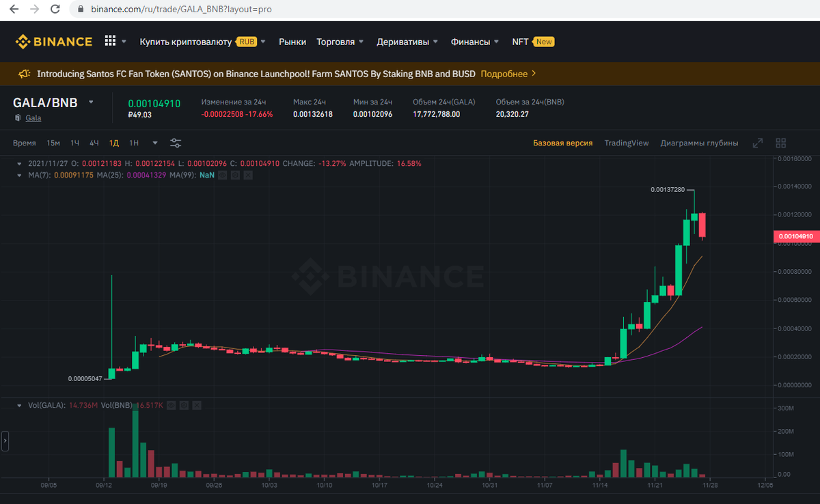The height and width of the screenshot is (504, 820).
Task: Click the 24h max value 0.00132618
Action: [x=313, y=114]
